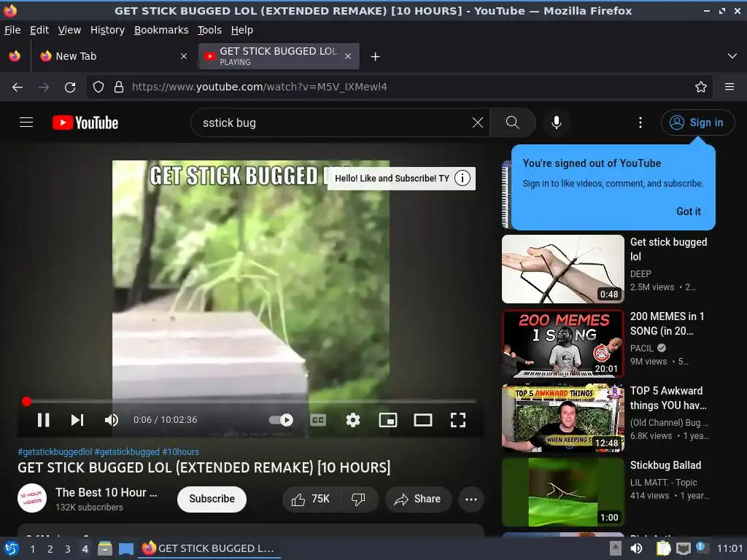Start voice search with microphone
The height and width of the screenshot is (560, 747).
click(557, 122)
